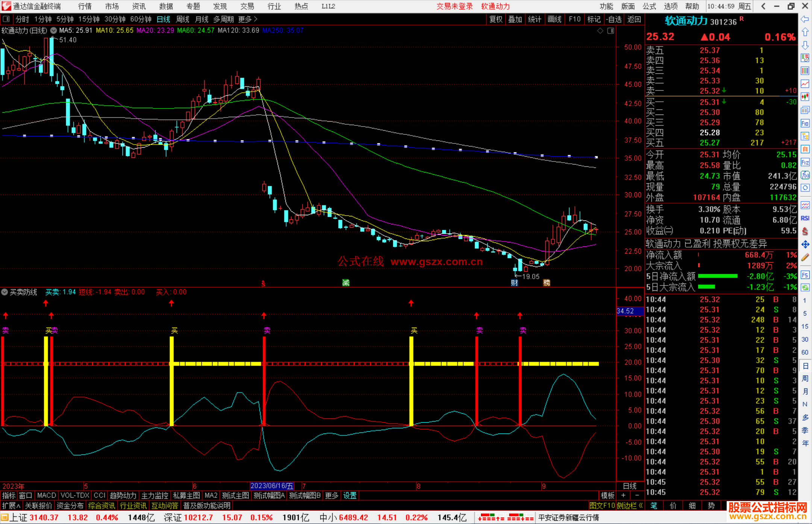Expand indicator dropdown next to 软通动力(日线)
The height and width of the screenshot is (524, 812).
pos(54,30)
